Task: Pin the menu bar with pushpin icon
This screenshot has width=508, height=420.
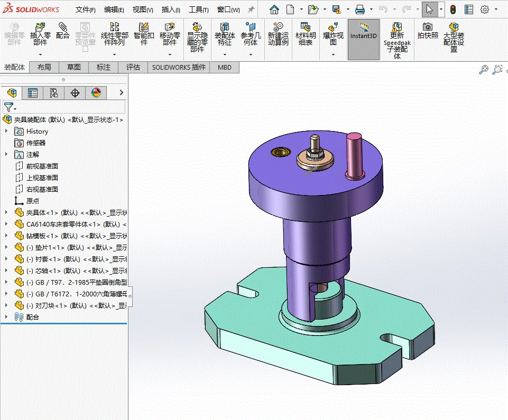Action: (251, 10)
